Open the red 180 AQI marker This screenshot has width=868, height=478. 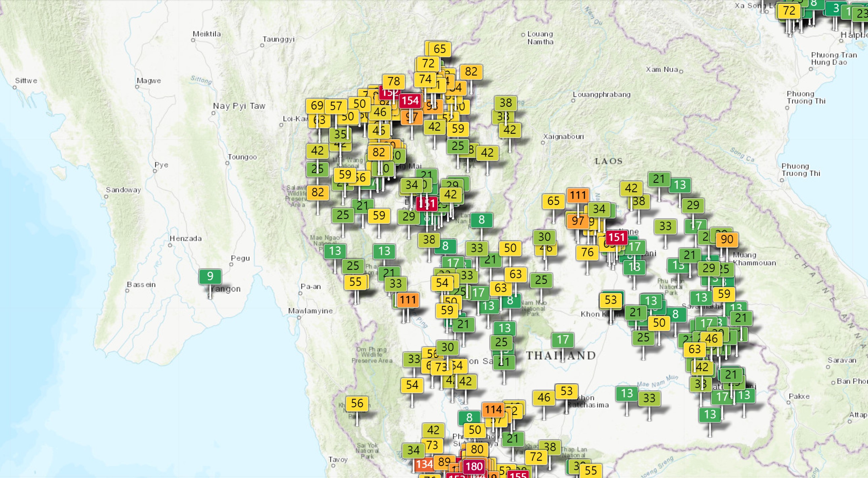[474, 466]
